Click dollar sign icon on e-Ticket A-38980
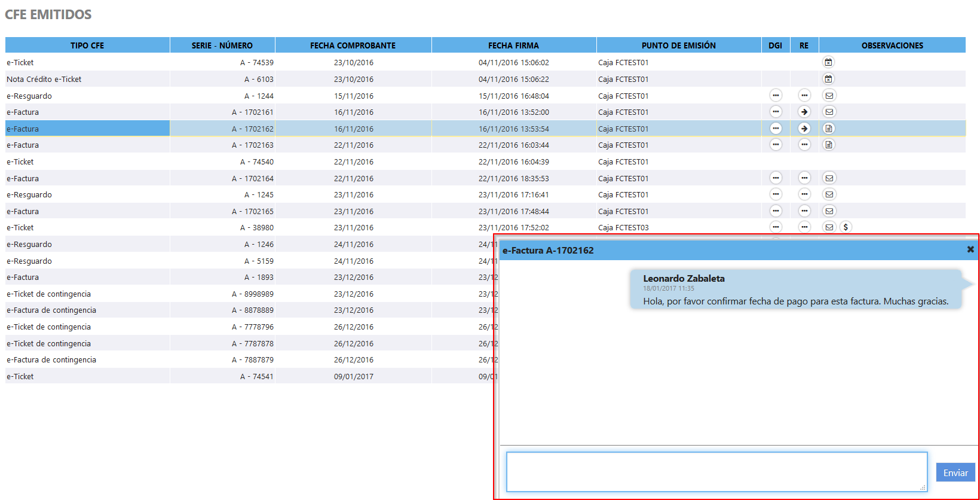The height and width of the screenshot is (500, 980). [x=846, y=227]
